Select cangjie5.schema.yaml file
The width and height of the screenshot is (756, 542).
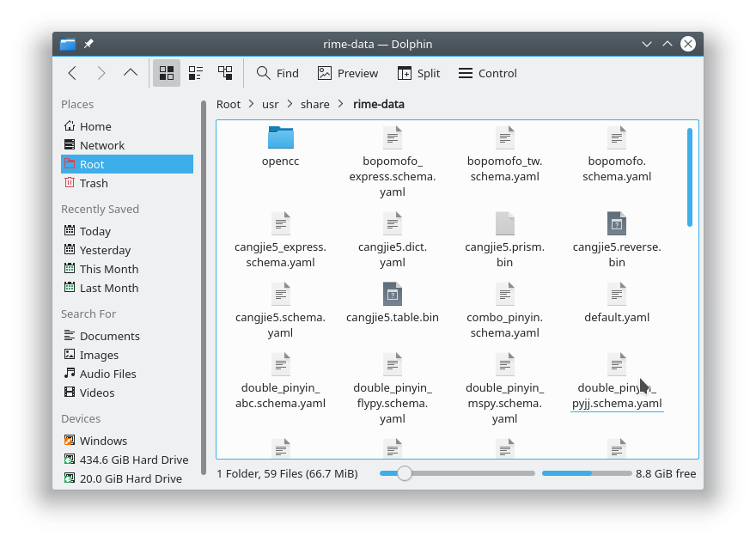[x=281, y=311]
